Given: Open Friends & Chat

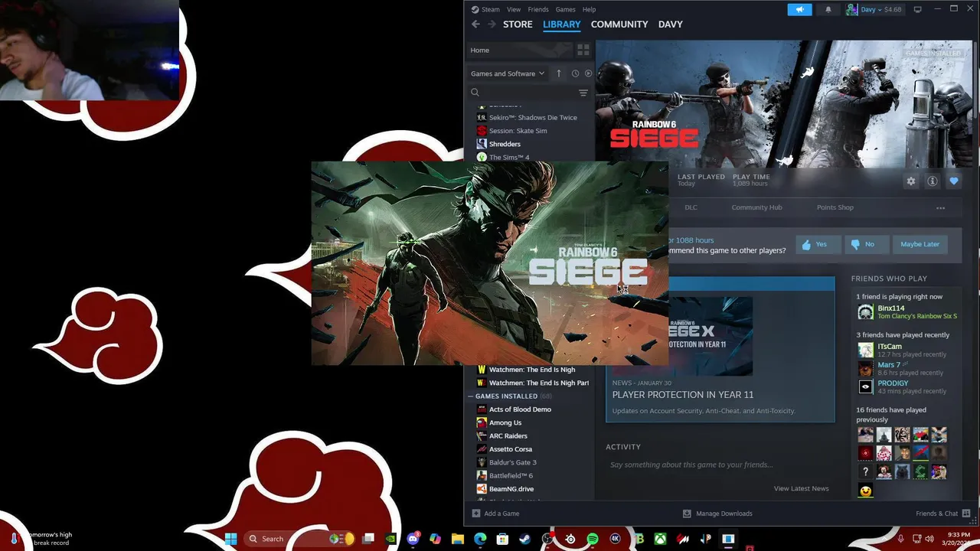Looking at the screenshot, I should coord(943,514).
